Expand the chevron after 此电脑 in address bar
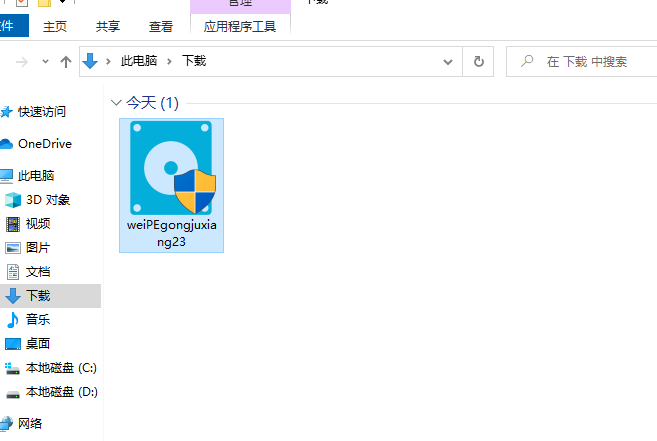This screenshot has height=441, width=657. [x=169, y=62]
